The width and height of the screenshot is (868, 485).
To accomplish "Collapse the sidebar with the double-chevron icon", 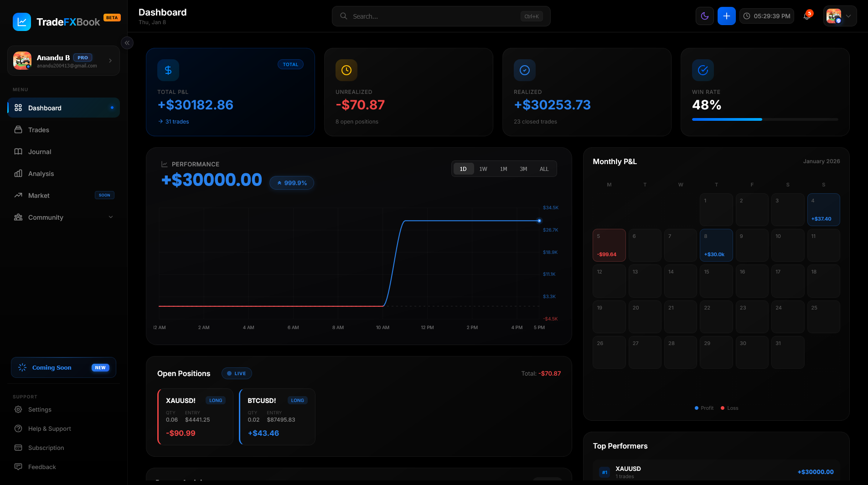I will coord(127,43).
